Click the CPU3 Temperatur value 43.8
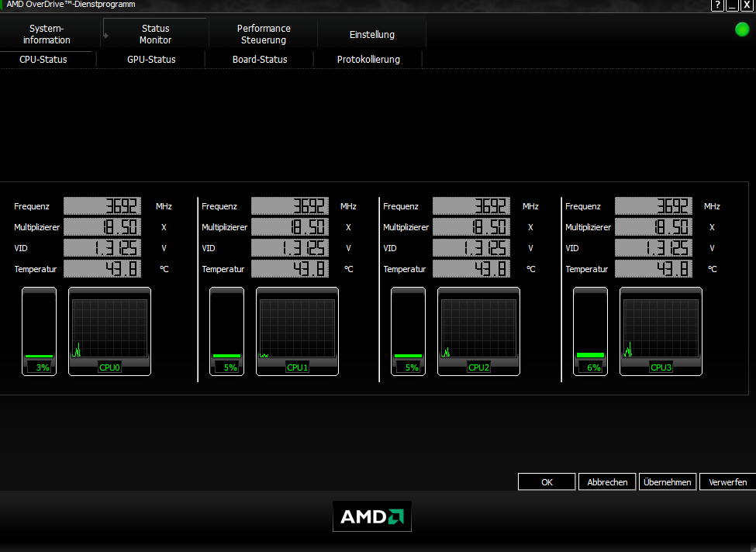 [654, 268]
